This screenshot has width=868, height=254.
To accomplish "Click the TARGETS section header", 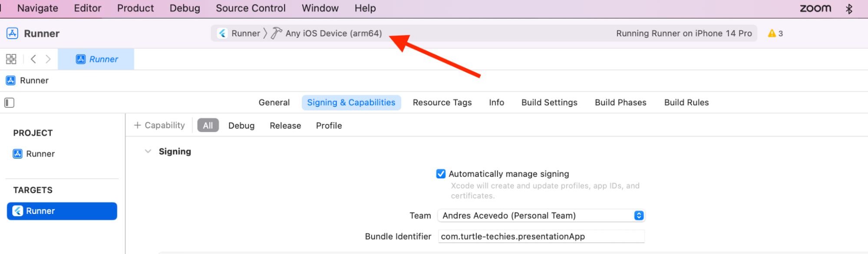I will [x=33, y=190].
